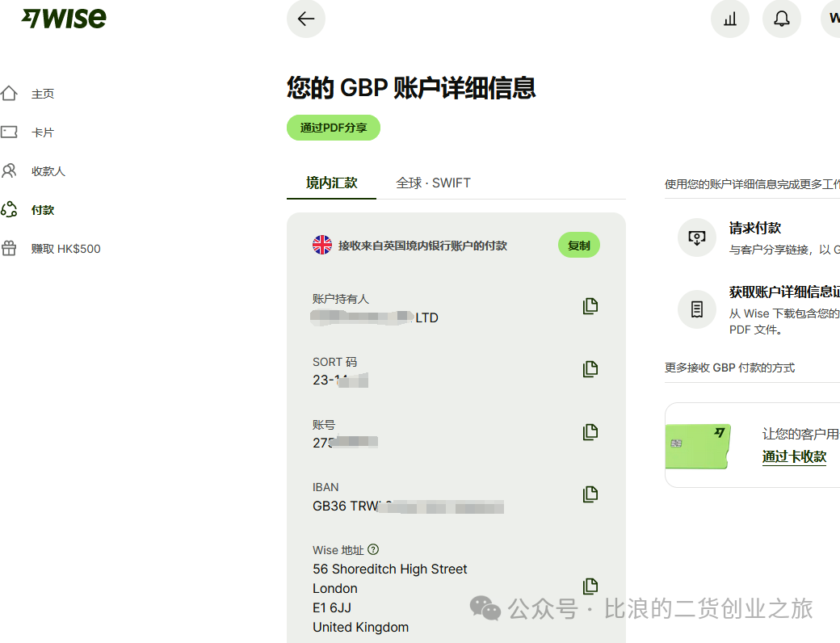
Task: Click the recipients person icon
Action: coord(9,170)
